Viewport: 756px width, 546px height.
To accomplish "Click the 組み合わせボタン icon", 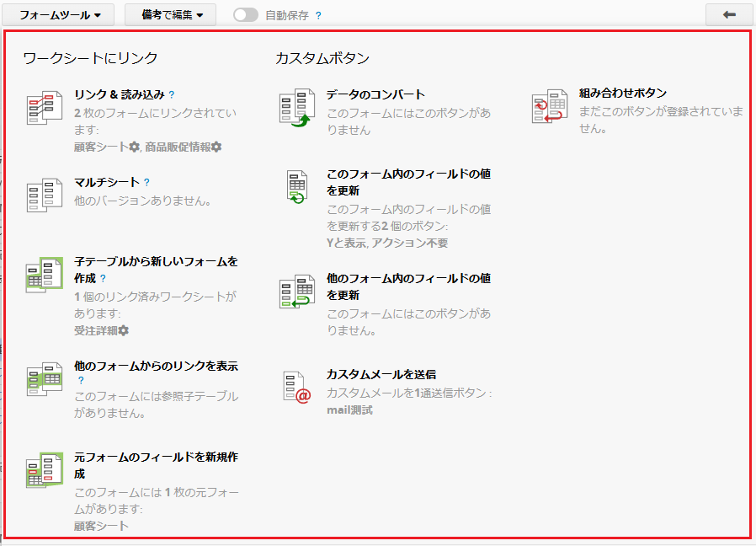I will pos(550,107).
